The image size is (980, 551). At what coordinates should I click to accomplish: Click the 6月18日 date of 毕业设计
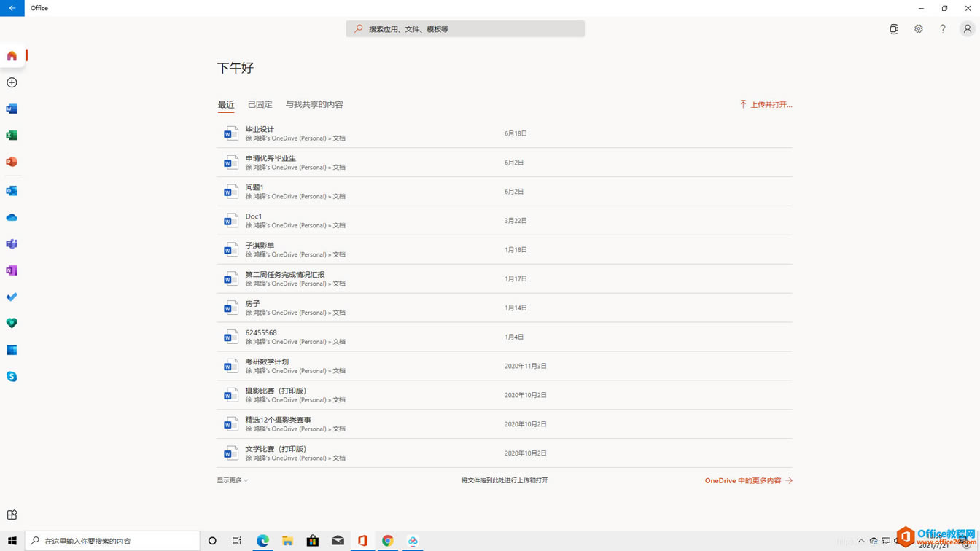(516, 133)
